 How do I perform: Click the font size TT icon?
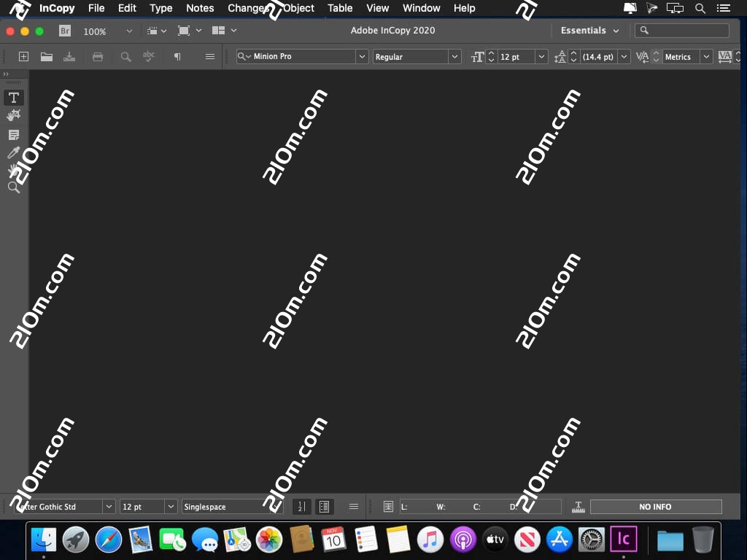[x=477, y=57]
